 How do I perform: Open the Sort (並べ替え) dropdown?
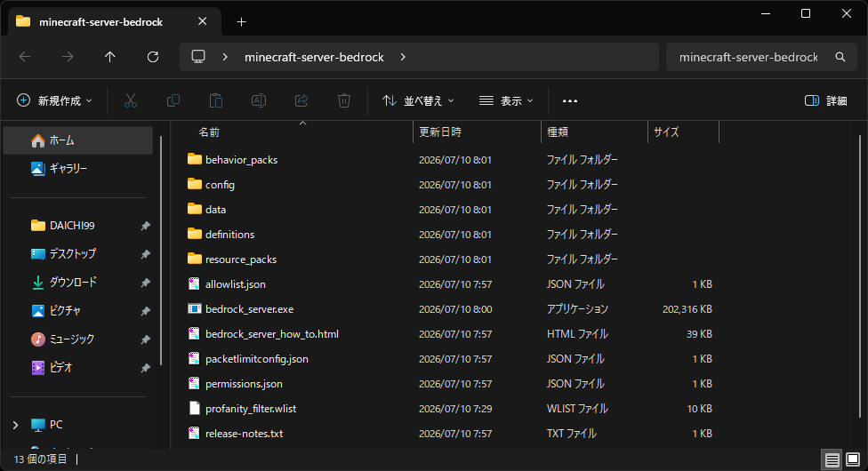click(418, 100)
